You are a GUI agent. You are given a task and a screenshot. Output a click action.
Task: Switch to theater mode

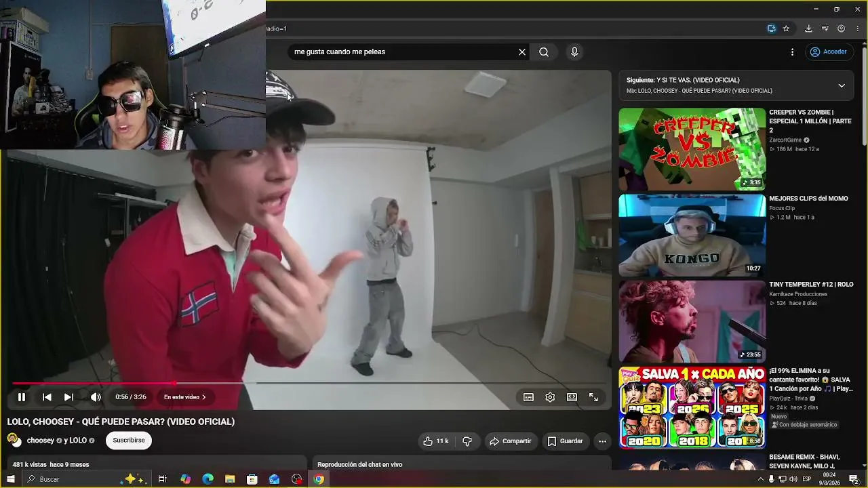[572, 397]
